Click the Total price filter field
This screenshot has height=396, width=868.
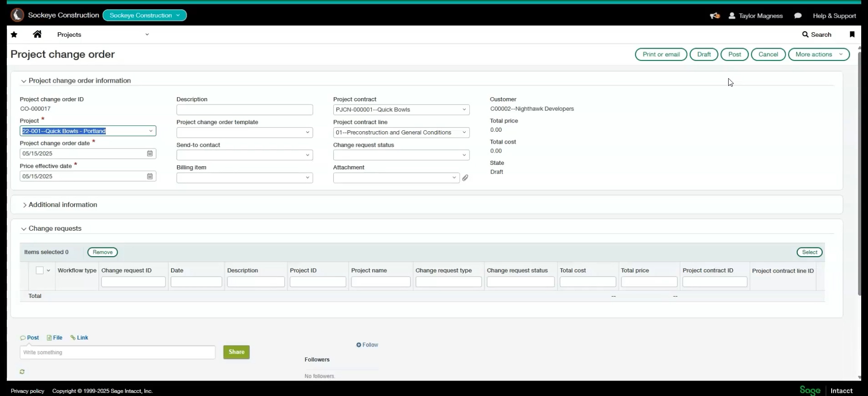pos(649,282)
